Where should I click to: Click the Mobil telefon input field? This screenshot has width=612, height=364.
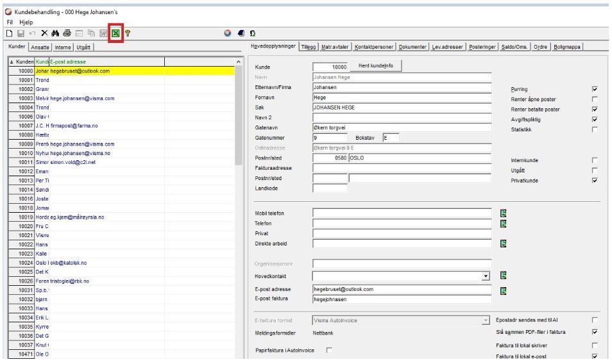coord(402,213)
